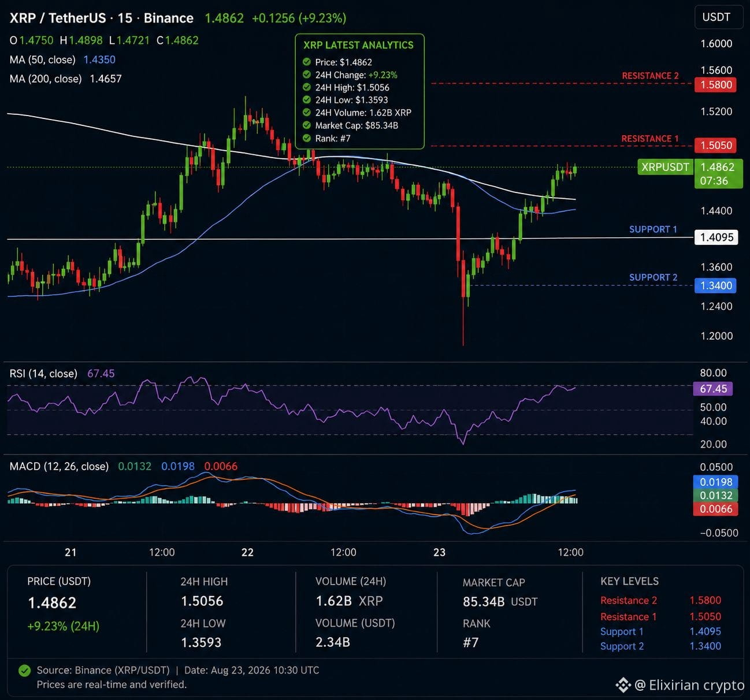
Task: Click the RESISTANCE 2 label on the chart
Action: 650,76
